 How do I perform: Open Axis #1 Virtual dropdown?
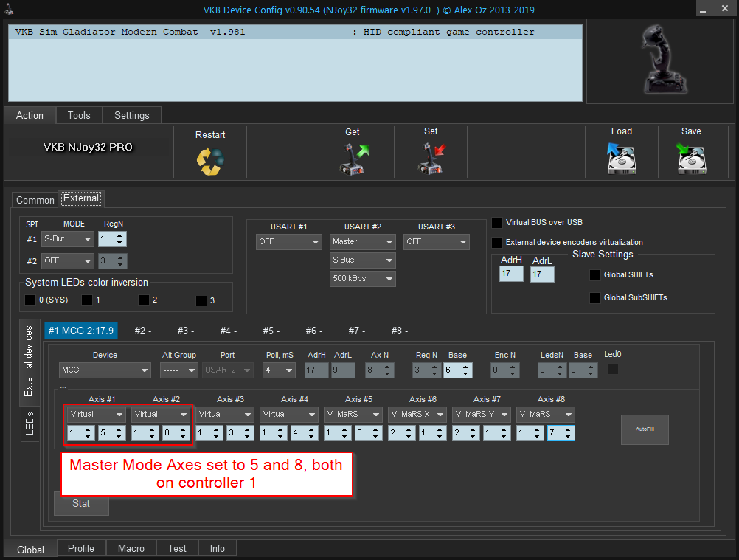96,415
